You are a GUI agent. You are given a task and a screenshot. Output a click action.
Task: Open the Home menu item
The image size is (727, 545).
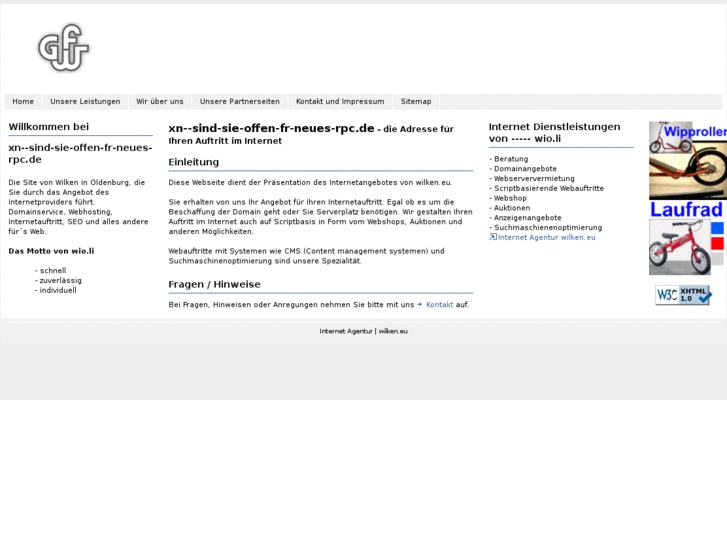pos(23,102)
